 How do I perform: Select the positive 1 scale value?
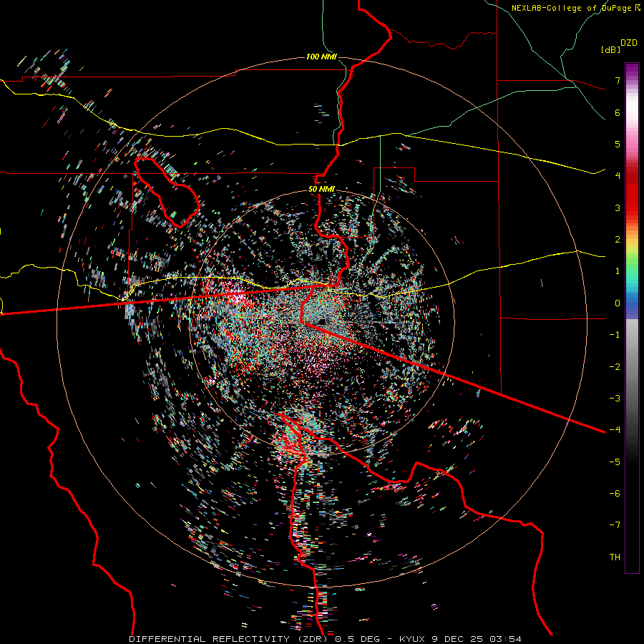tap(618, 271)
